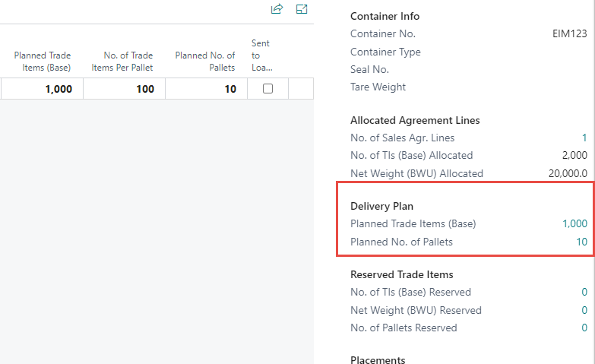The height and width of the screenshot is (364, 595).
Task: Click the Planned Trade Items (Base) column header
Action: (x=42, y=62)
